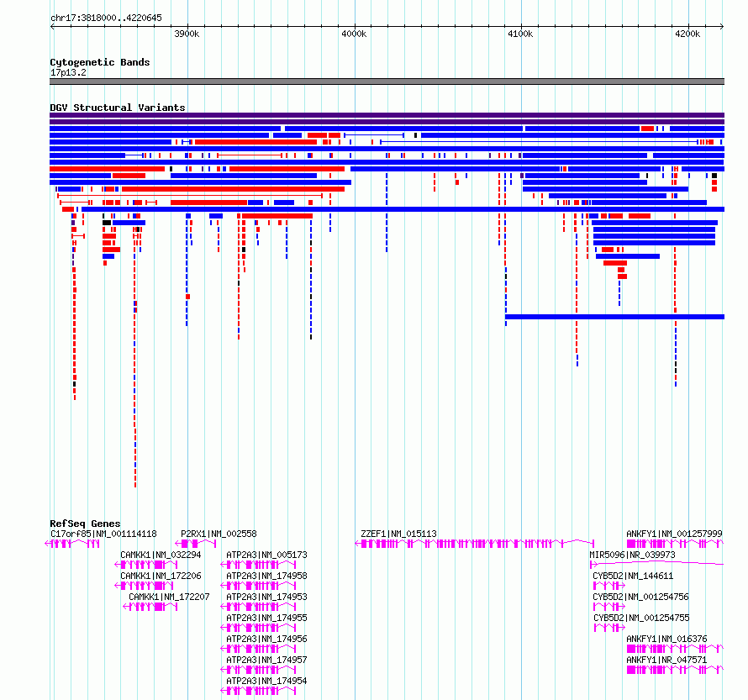Click the ATP2A3|NM_174953 transcript label
748x700 pixels.
click(x=266, y=597)
